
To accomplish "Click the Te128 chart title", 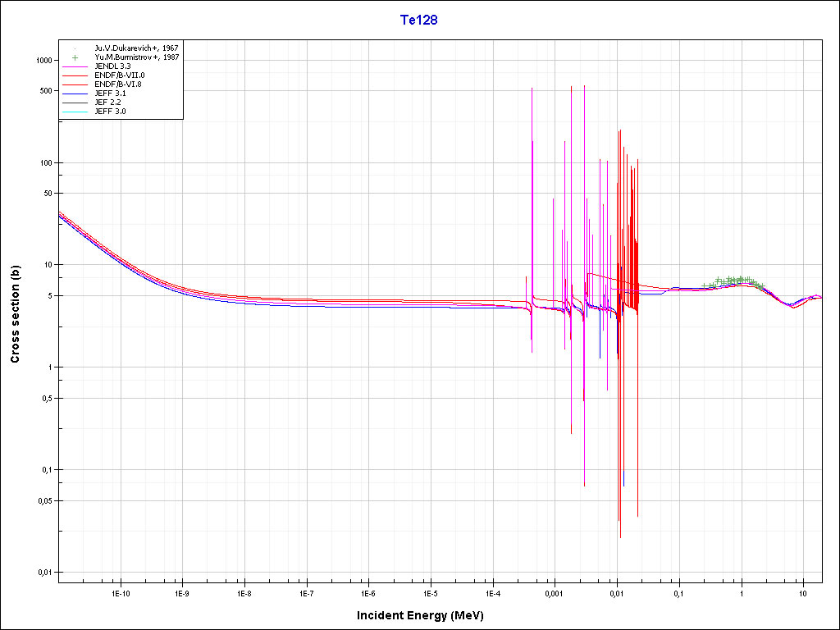I will pyautogui.click(x=418, y=21).
